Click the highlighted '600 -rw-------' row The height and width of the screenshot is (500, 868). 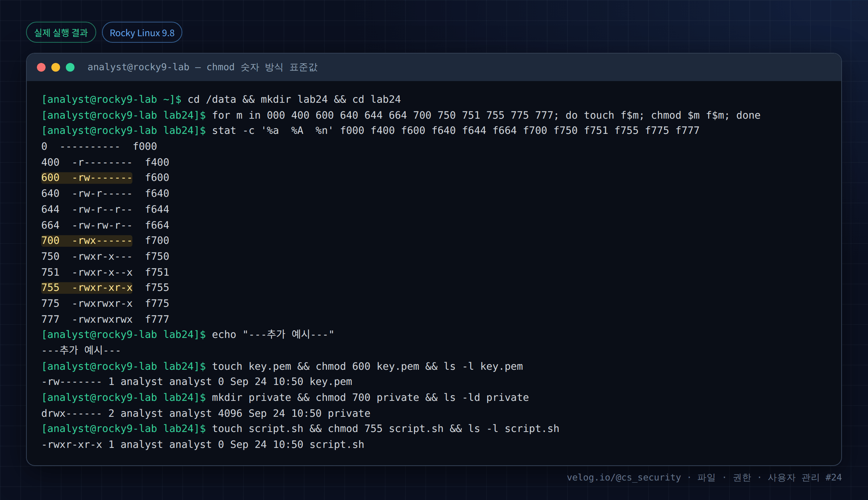tap(105, 177)
